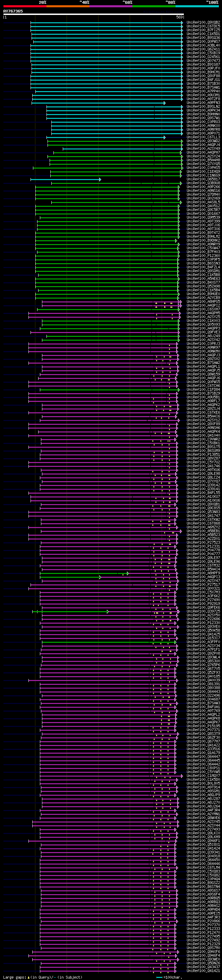The image size is (222, 980).
Task: Click the white query length bar ending at 569
Action: point(94,14)
